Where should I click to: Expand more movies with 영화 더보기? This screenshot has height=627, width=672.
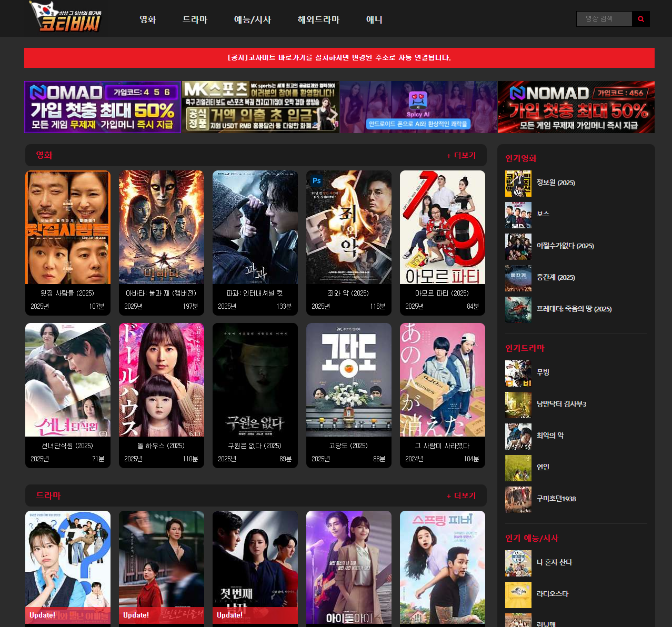[461, 156]
